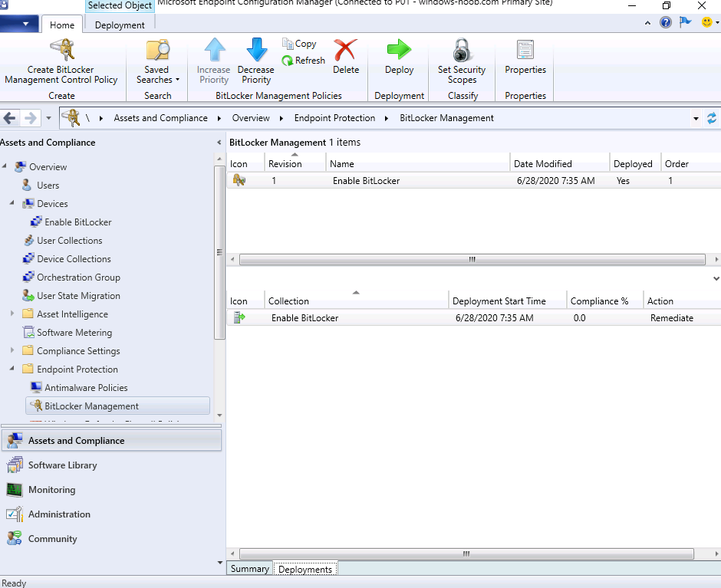Viewport: 721px width, 588px height.
Task: Open Saved Searches dropdown
Action: tap(157, 62)
